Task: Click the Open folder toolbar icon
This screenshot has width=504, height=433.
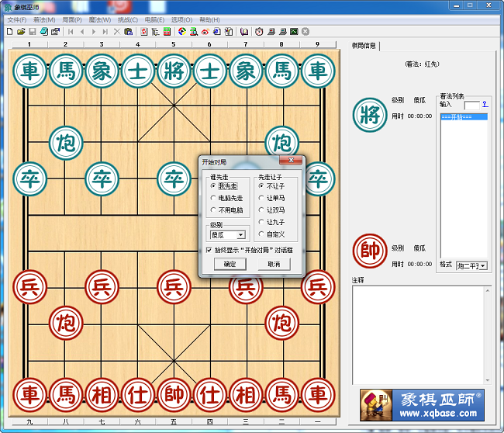Action: click(21, 32)
